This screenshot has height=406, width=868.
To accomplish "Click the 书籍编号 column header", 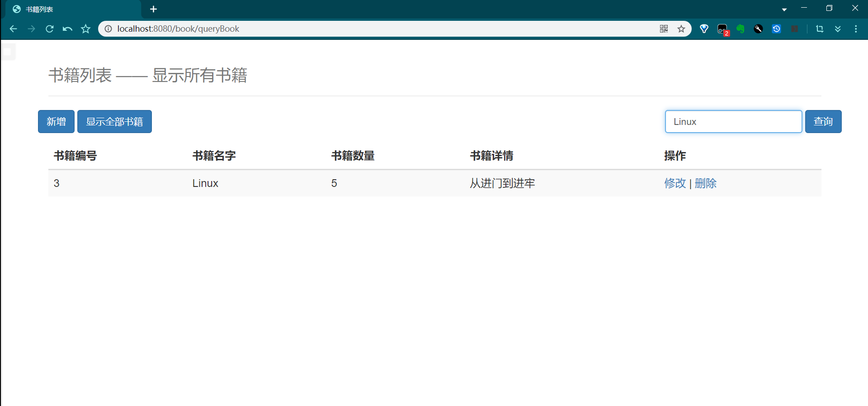I will (x=75, y=156).
